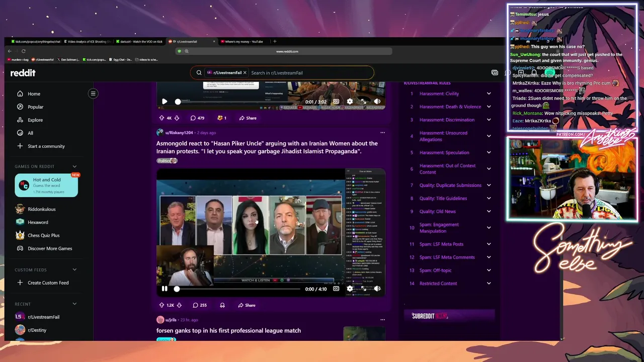Upvote the post with 4K votes

point(162,118)
